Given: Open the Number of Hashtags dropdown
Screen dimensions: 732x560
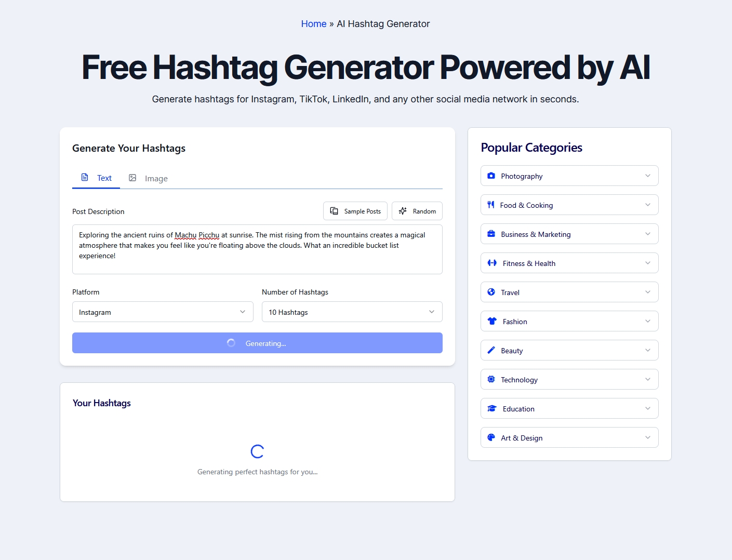Looking at the screenshot, I should (352, 312).
